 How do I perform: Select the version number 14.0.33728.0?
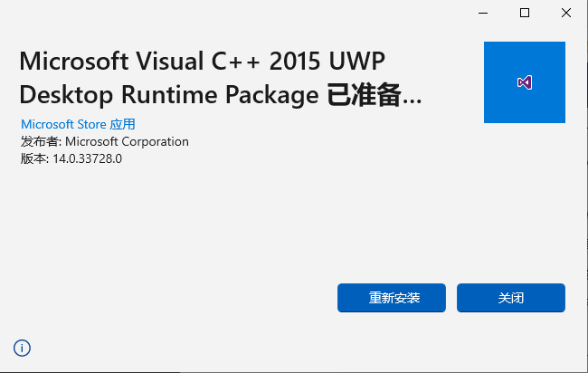87,158
